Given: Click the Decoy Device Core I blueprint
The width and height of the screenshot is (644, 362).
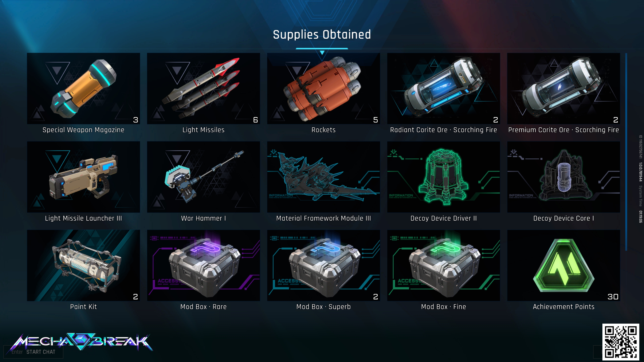Looking at the screenshot, I should (563, 177).
